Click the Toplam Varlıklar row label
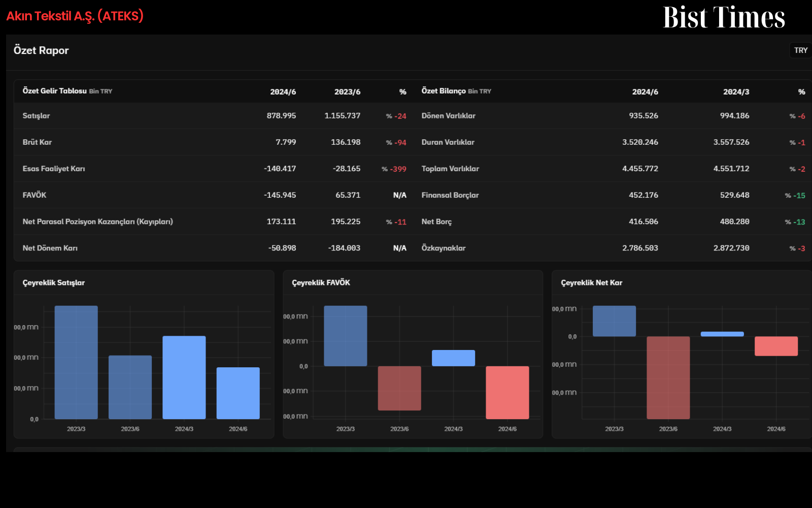Image resolution: width=812 pixels, height=508 pixels. coord(450,169)
